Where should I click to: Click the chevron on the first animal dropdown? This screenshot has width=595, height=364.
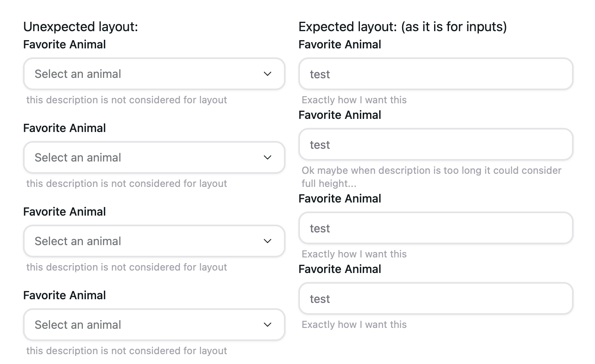pyautogui.click(x=267, y=74)
